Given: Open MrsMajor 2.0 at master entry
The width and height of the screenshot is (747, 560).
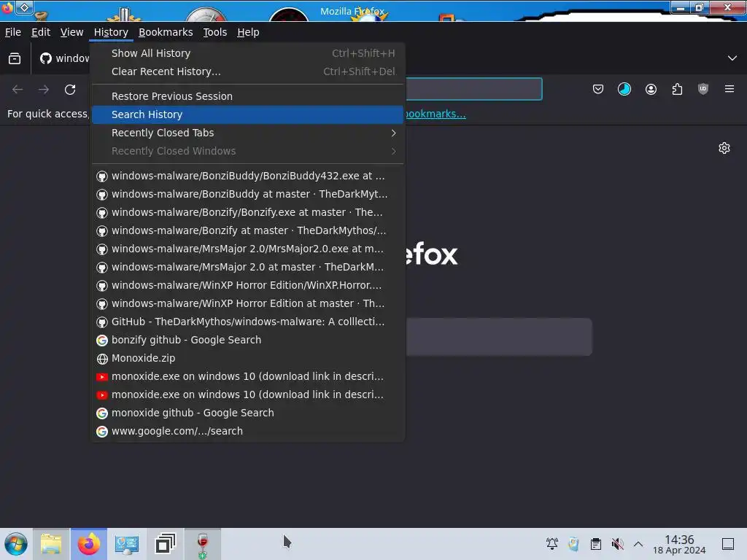Looking at the screenshot, I should 248,267.
